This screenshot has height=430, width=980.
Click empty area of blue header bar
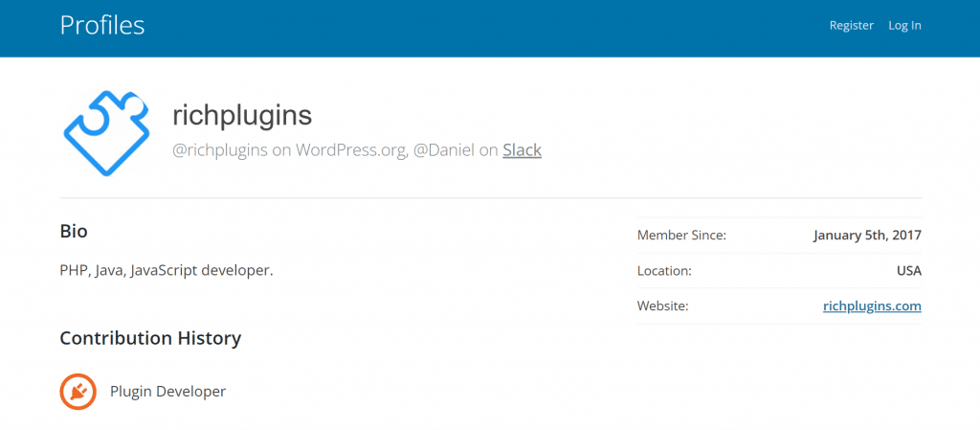click(x=479, y=27)
